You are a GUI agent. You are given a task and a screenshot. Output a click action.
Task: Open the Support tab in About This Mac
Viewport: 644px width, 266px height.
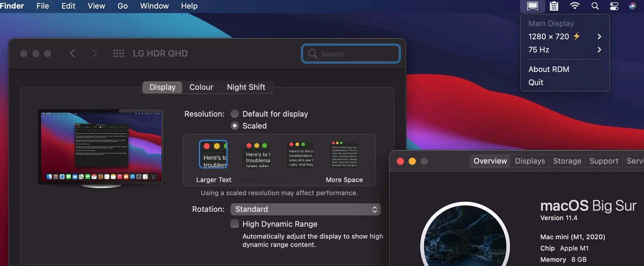(x=604, y=161)
